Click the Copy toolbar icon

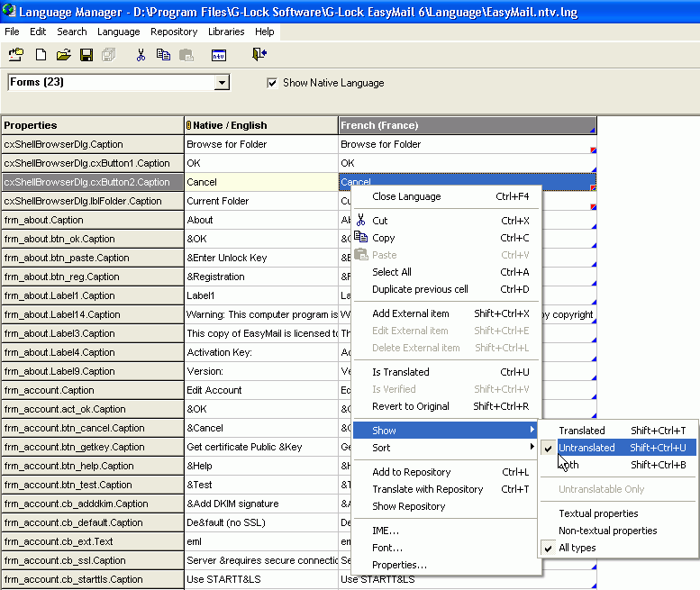163,55
